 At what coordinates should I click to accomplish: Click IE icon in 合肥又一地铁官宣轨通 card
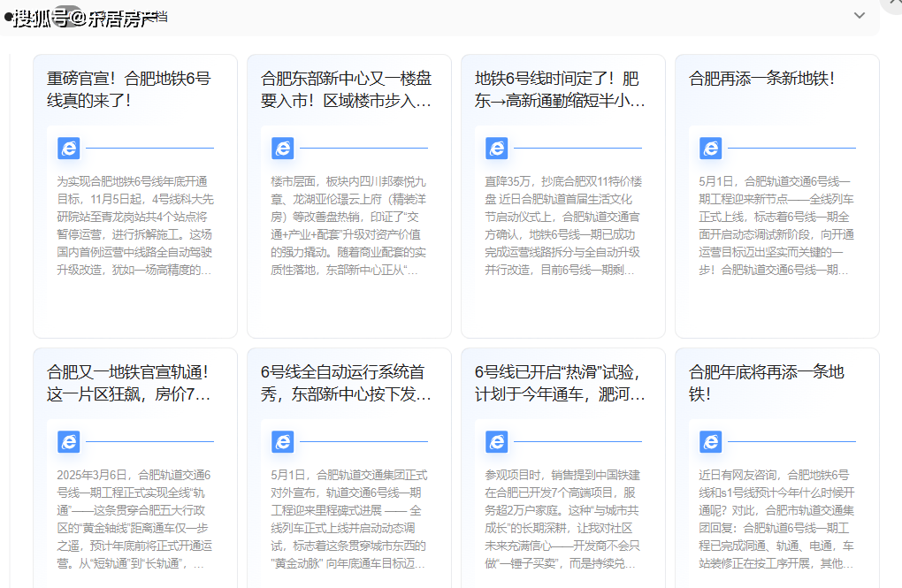pos(69,441)
